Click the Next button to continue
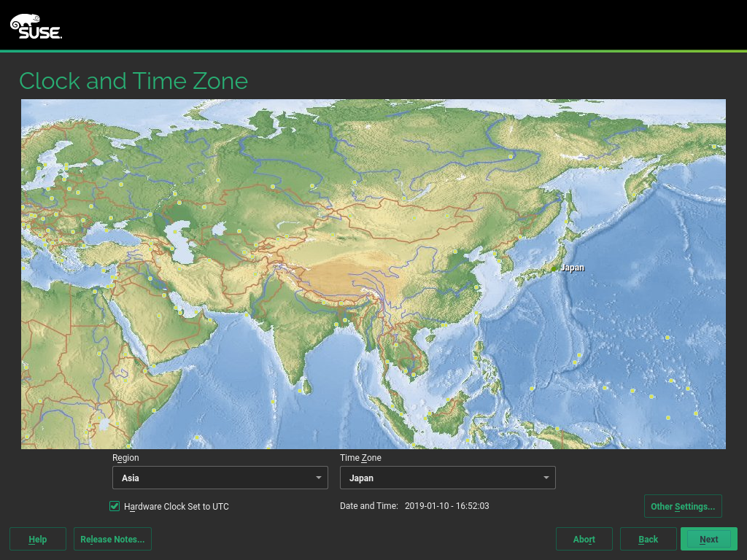The image size is (747, 560). click(x=708, y=539)
